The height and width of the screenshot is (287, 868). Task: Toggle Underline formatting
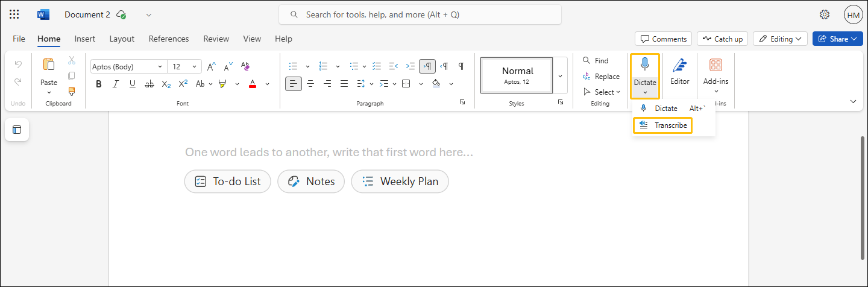133,84
